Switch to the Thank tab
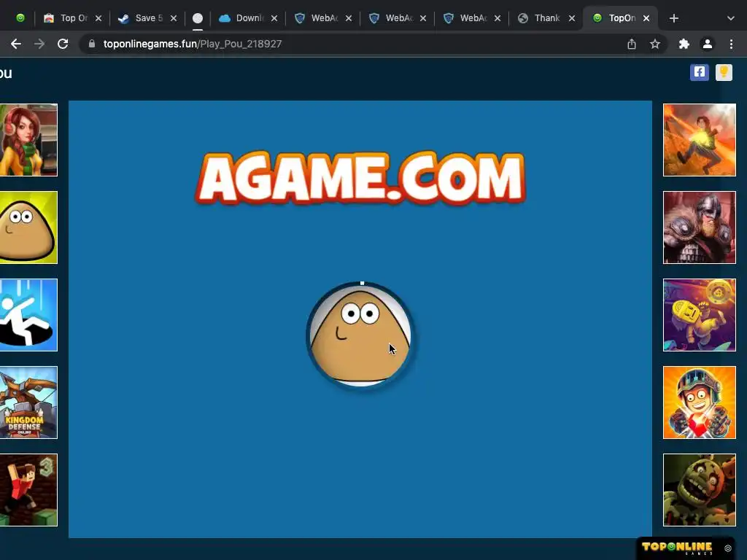The height and width of the screenshot is (560, 747). [546, 18]
